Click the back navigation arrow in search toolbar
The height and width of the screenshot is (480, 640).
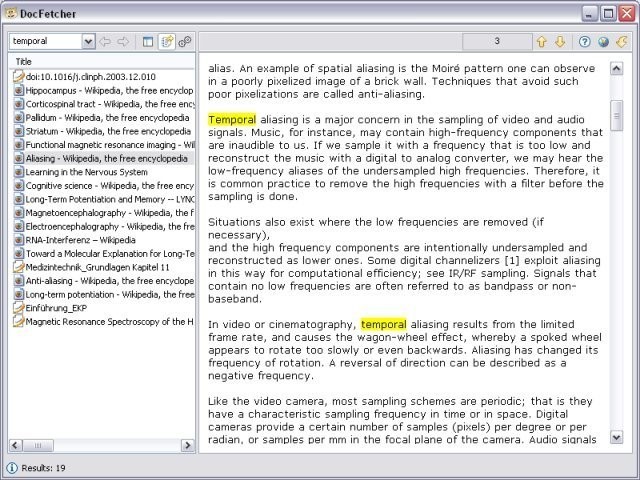point(105,42)
